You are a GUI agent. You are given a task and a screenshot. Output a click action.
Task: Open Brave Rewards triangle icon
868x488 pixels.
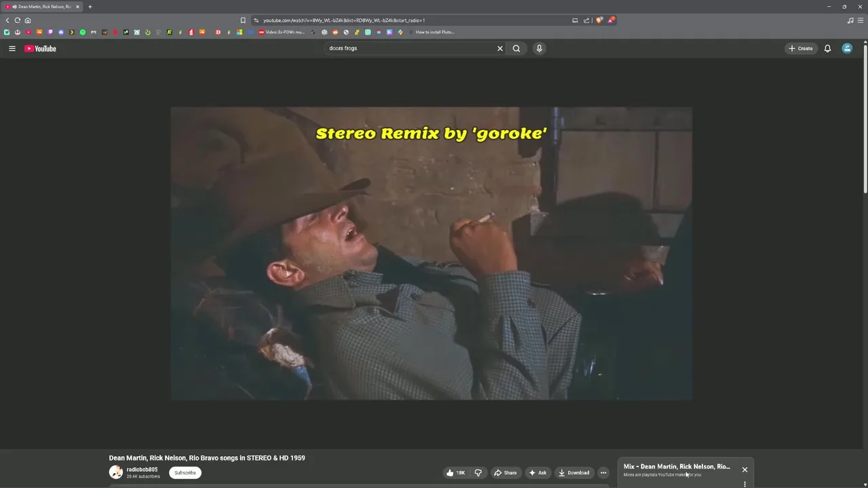(x=611, y=20)
